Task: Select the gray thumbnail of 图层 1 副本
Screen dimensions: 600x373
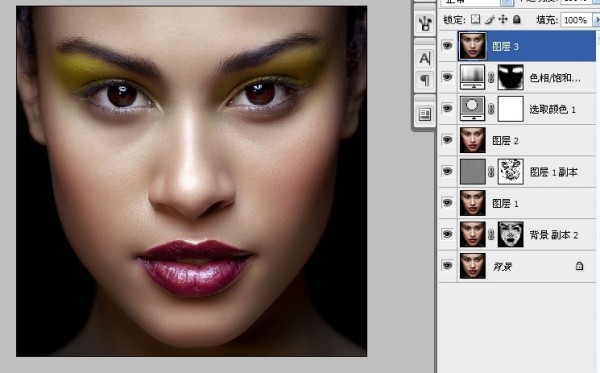Action: [473, 172]
